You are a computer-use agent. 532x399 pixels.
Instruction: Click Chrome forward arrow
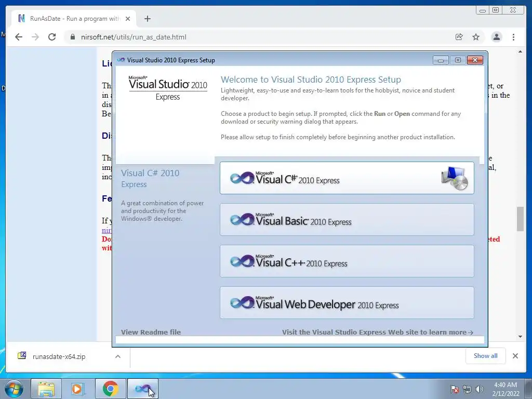pyautogui.click(x=35, y=37)
